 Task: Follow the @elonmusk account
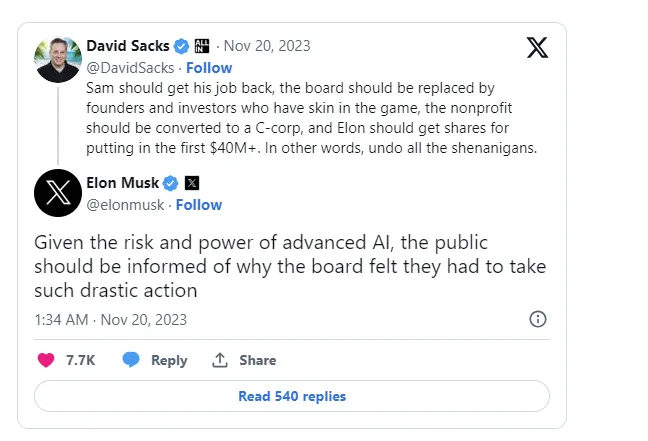[199, 205]
